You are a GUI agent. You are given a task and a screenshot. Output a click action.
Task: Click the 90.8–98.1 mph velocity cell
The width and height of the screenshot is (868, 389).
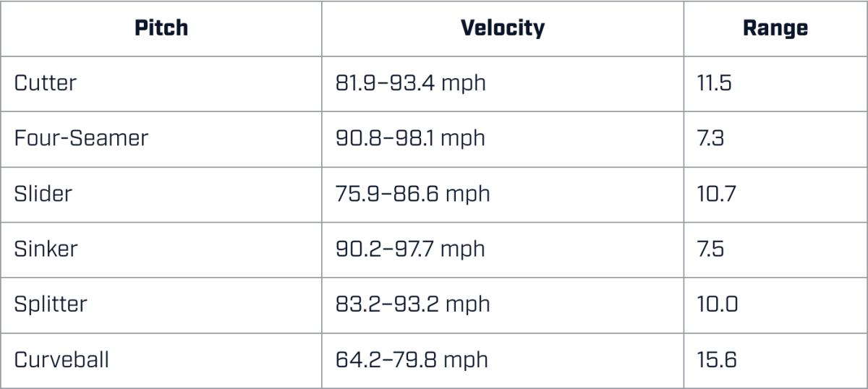410,138
